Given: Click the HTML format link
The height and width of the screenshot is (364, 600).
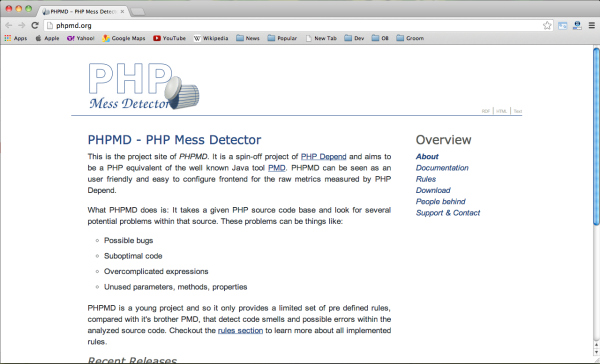Looking at the screenshot, I should 501,111.
